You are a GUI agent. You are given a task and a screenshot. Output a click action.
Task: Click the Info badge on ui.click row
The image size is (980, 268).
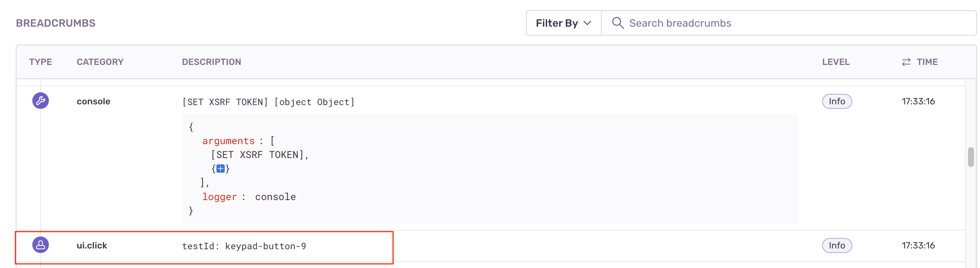point(836,245)
